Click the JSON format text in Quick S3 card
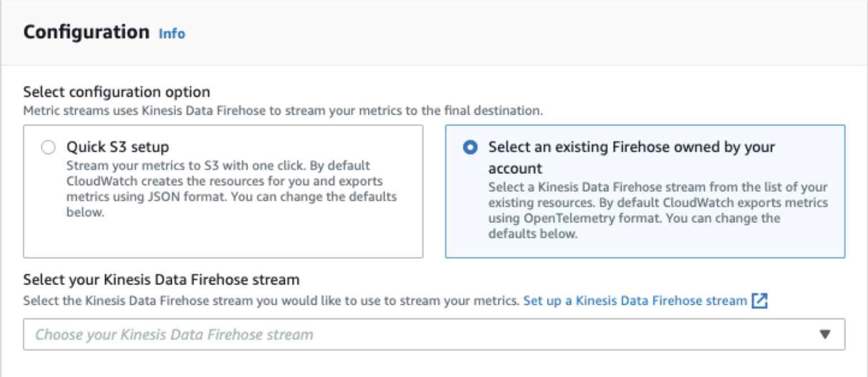Image resolution: width=868 pixels, height=377 pixels. click(x=157, y=198)
